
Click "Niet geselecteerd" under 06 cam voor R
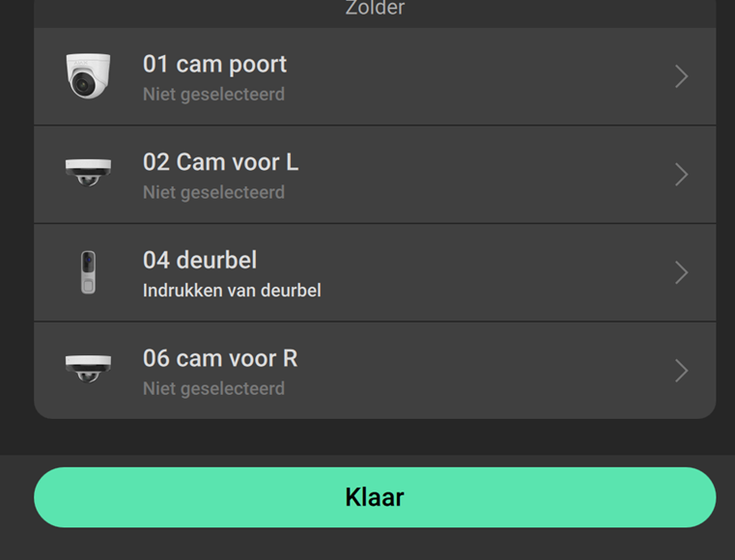click(x=213, y=388)
